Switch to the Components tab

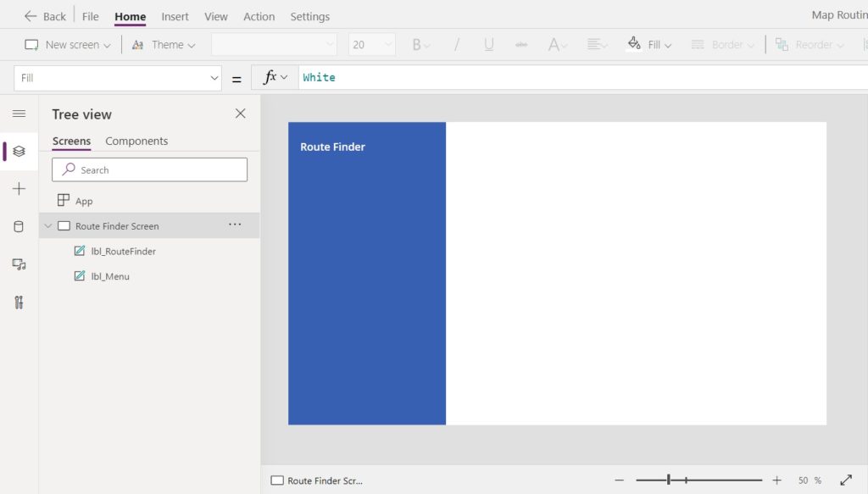(x=136, y=141)
